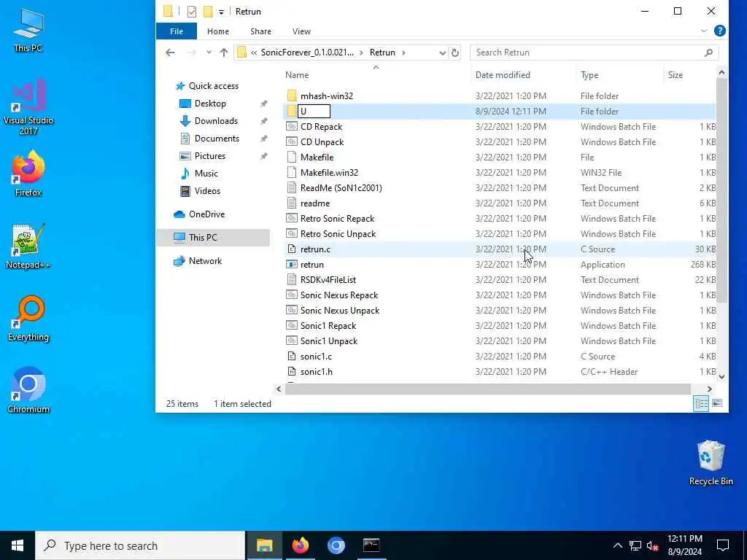The height and width of the screenshot is (560, 747).
Task: Select Retrun in the address breadcrumb
Action: click(382, 52)
